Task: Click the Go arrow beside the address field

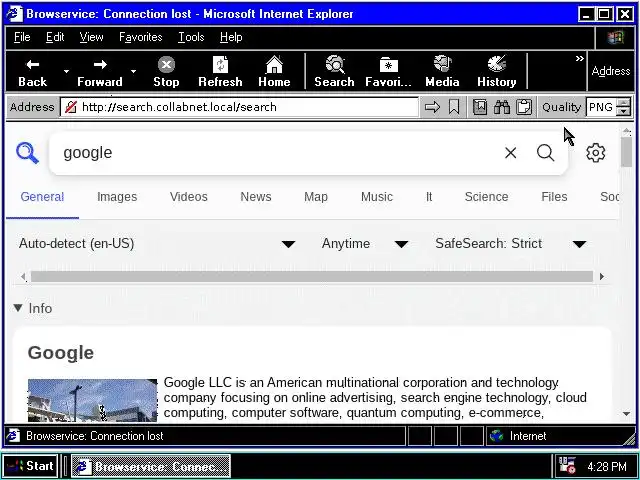Action: click(x=432, y=107)
